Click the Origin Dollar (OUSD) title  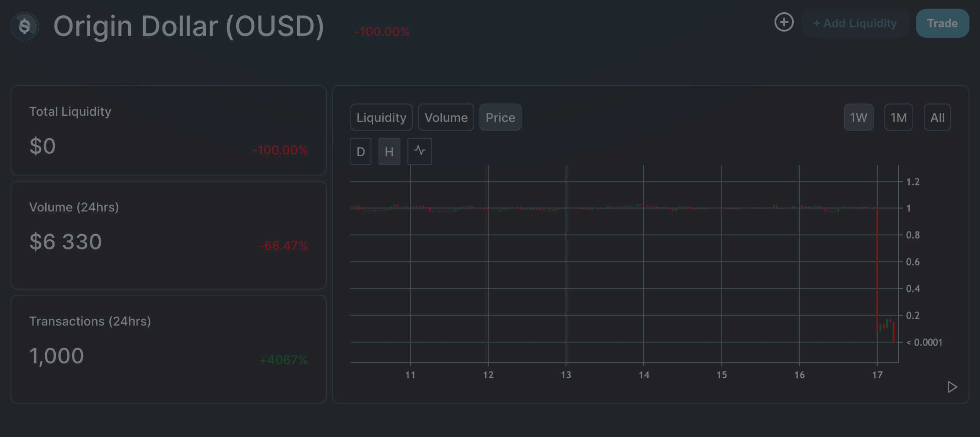point(189,26)
